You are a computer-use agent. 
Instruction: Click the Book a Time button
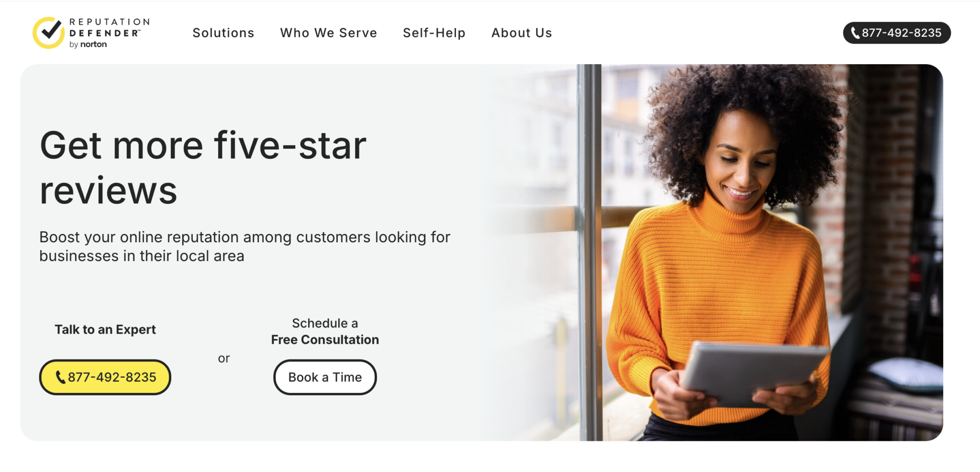click(325, 377)
